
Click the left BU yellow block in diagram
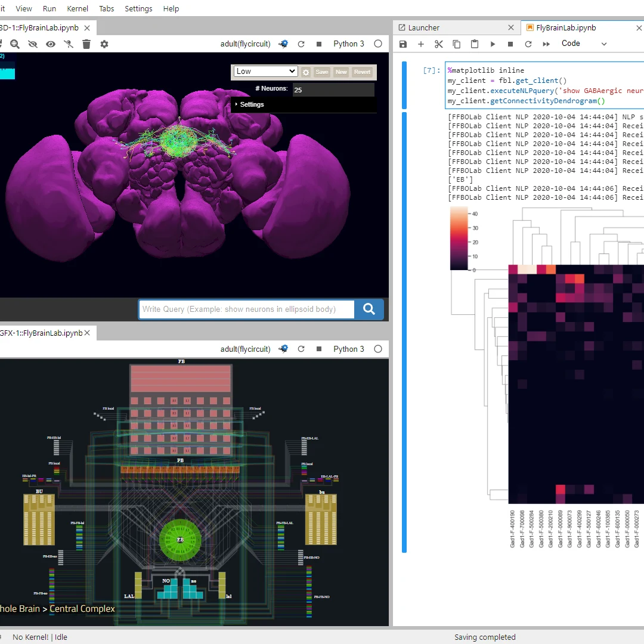(39, 519)
